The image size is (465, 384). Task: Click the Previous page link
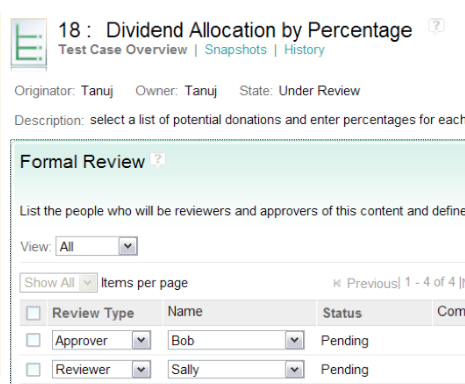372,283
